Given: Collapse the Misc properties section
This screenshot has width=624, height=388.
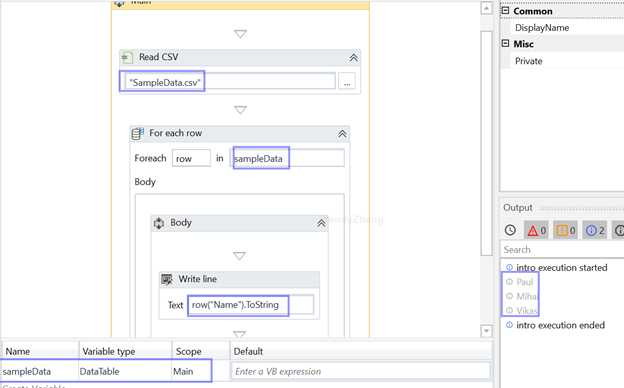Looking at the screenshot, I should click(505, 43).
